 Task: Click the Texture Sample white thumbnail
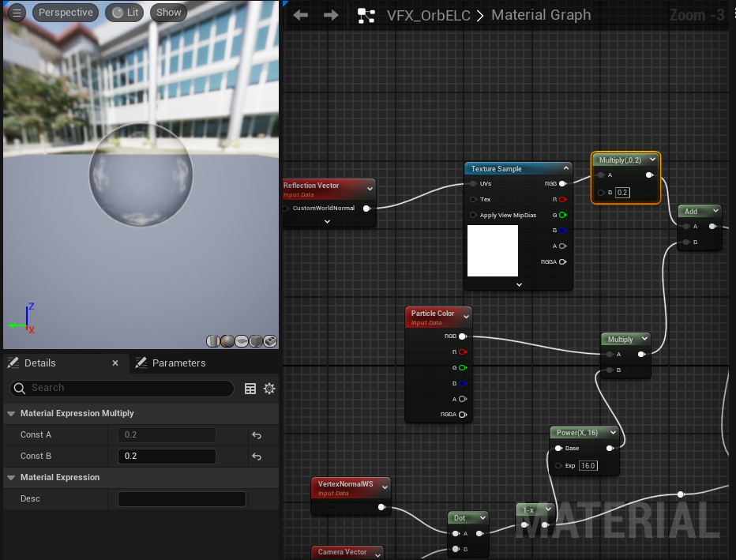click(x=493, y=250)
